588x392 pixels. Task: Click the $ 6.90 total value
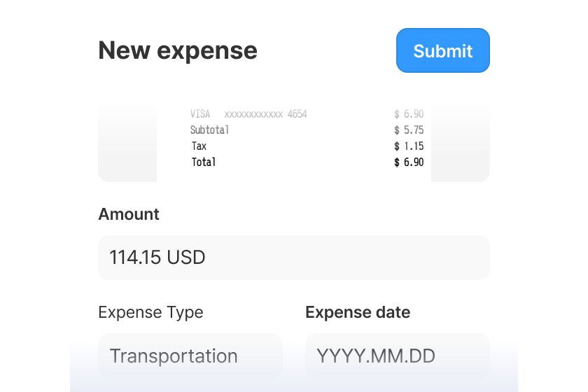[x=409, y=162]
